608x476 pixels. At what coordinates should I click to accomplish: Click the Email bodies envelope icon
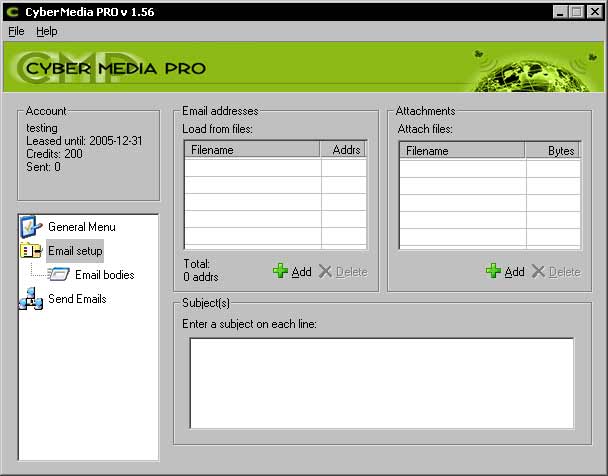59,274
